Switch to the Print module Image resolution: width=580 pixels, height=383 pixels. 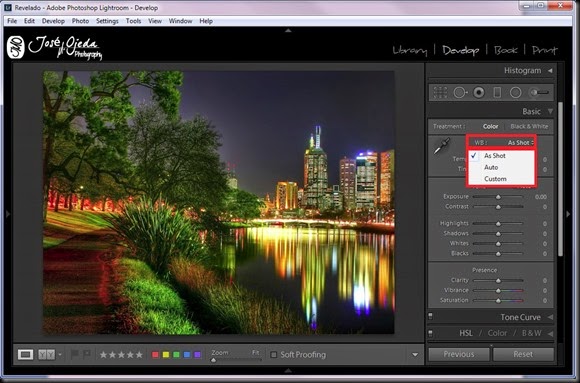(x=544, y=50)
